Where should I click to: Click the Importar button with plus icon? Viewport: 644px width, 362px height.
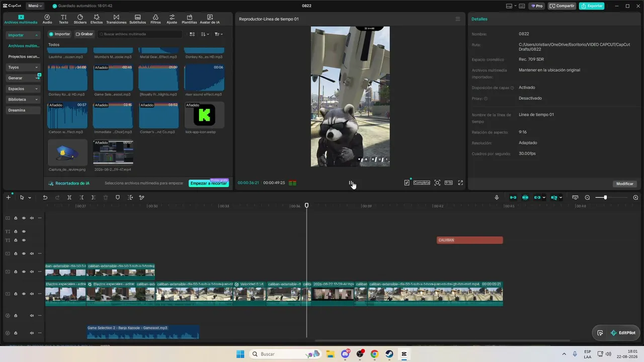(59, 34)
